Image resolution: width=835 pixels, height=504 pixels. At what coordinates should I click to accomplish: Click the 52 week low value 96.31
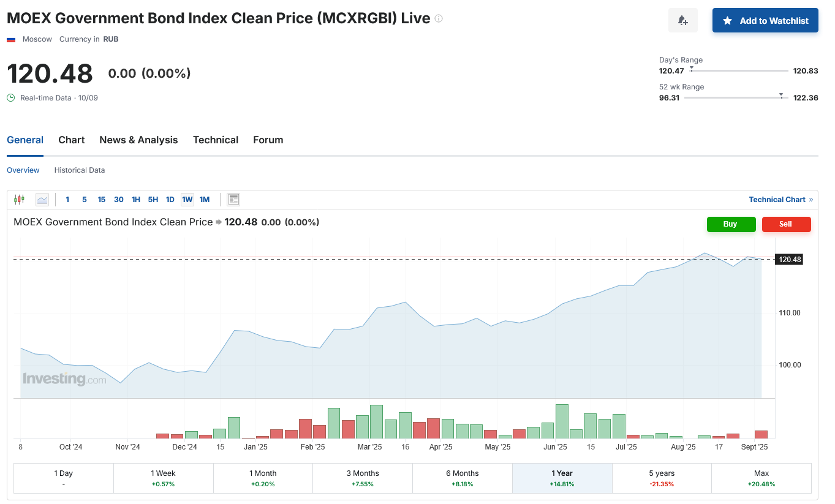[669, 98]
